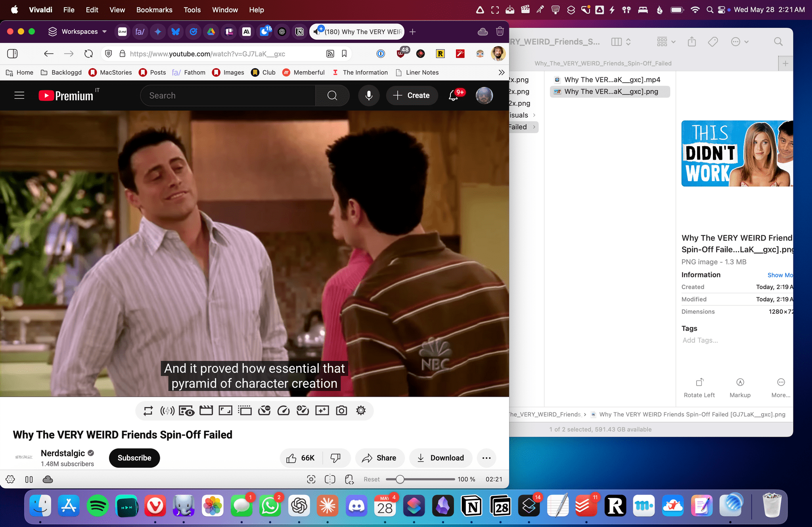This screenshot has width=812, height=527.
Task: Open Vivaldi status bar settings gear
Action: (x=10, y=479)
